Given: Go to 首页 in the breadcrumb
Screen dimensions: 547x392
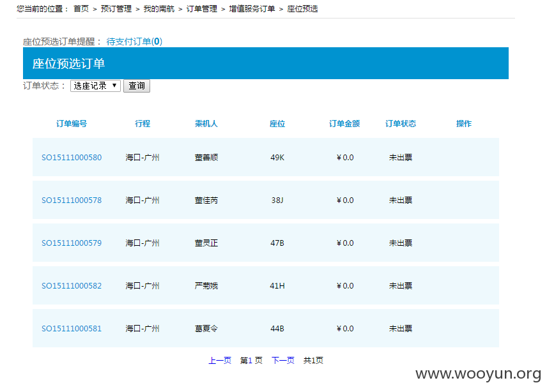Looking at the screenshot, I should pos(81,9).
